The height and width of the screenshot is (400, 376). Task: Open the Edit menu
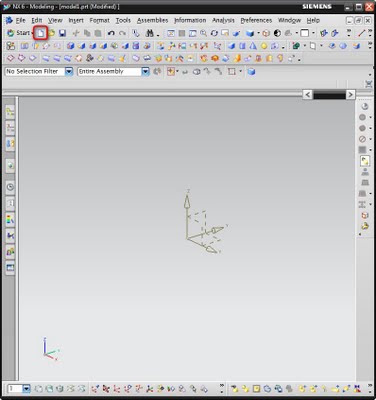(37, 21)
